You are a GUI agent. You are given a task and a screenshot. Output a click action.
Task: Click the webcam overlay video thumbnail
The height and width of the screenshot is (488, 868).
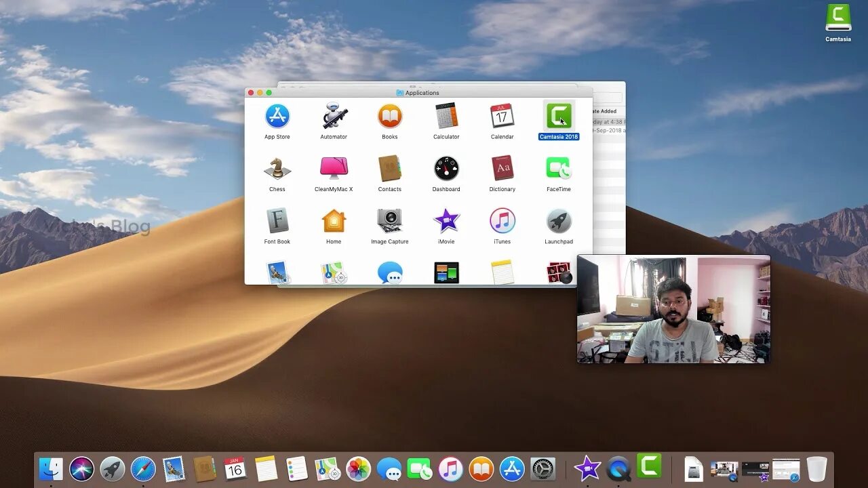coord(673,309)
